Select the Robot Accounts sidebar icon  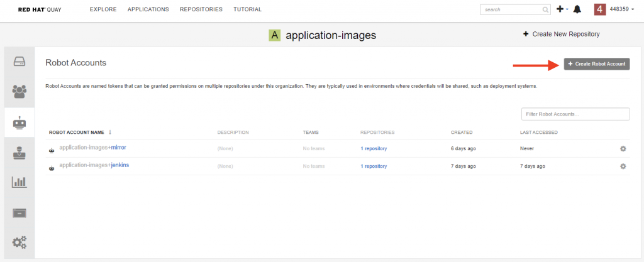(x=19, y=123)
